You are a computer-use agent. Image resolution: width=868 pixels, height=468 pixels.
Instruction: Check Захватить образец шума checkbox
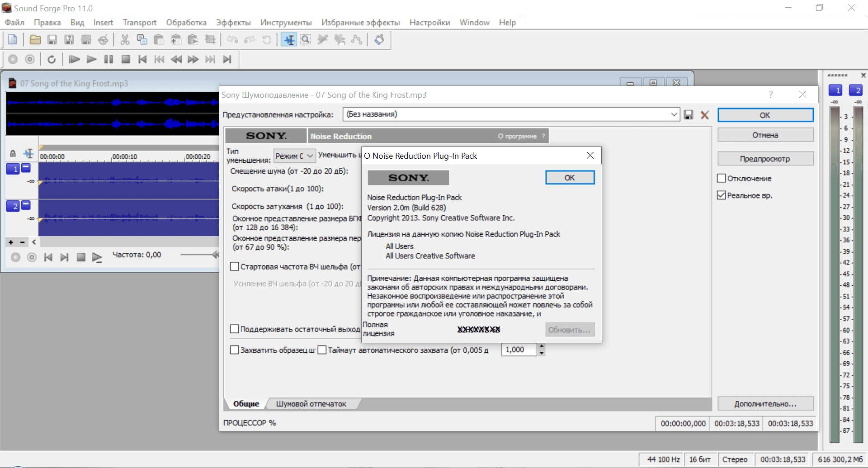(235, 350)
